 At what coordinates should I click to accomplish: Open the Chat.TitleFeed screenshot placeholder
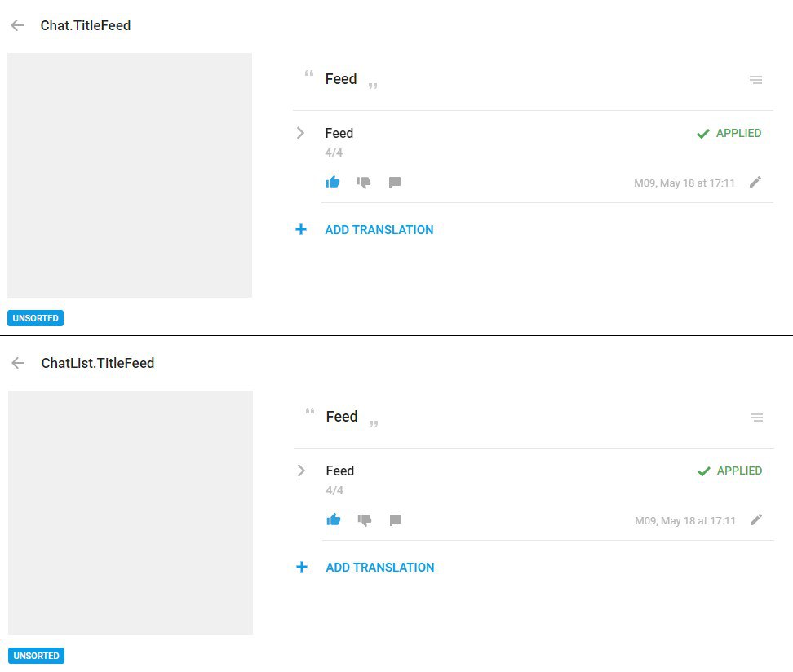click(130, 175)
